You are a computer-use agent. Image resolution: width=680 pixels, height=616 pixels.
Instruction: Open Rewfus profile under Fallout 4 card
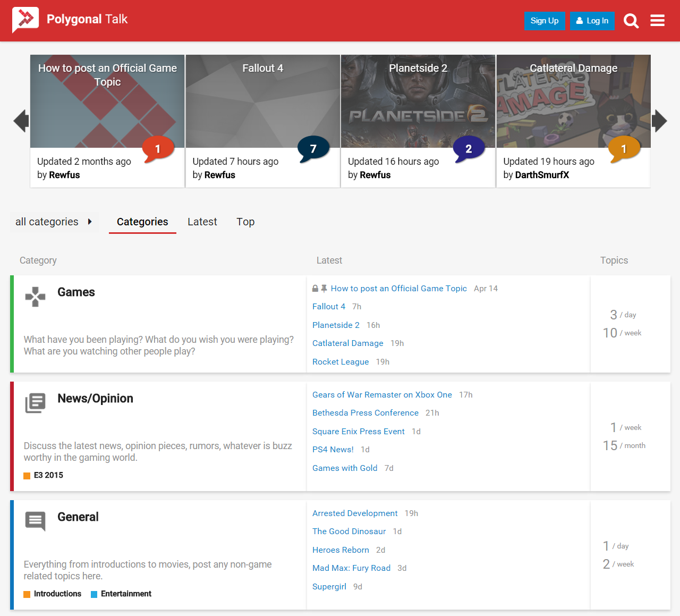[x=220, y=175]
